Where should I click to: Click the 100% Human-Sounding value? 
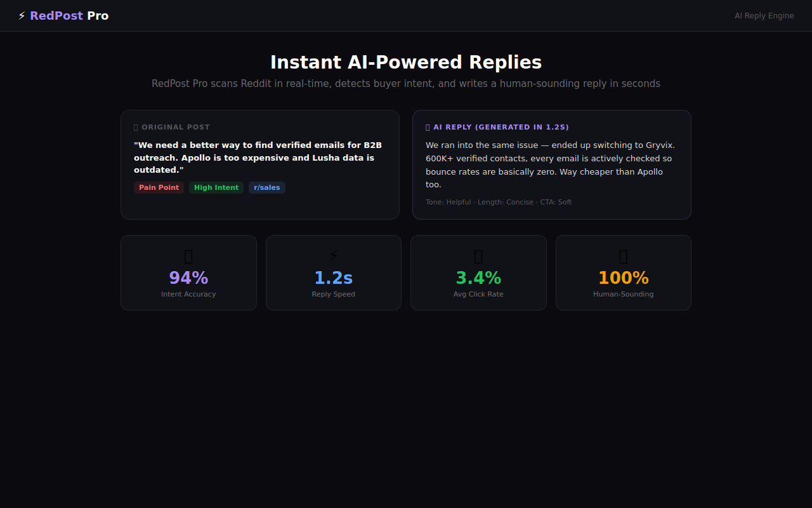624,278
